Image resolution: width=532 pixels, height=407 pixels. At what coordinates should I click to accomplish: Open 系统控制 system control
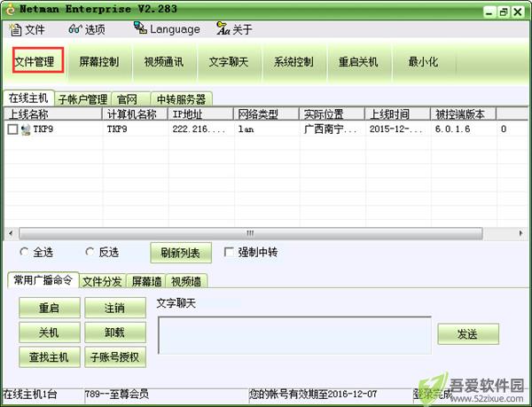(293, 62)
